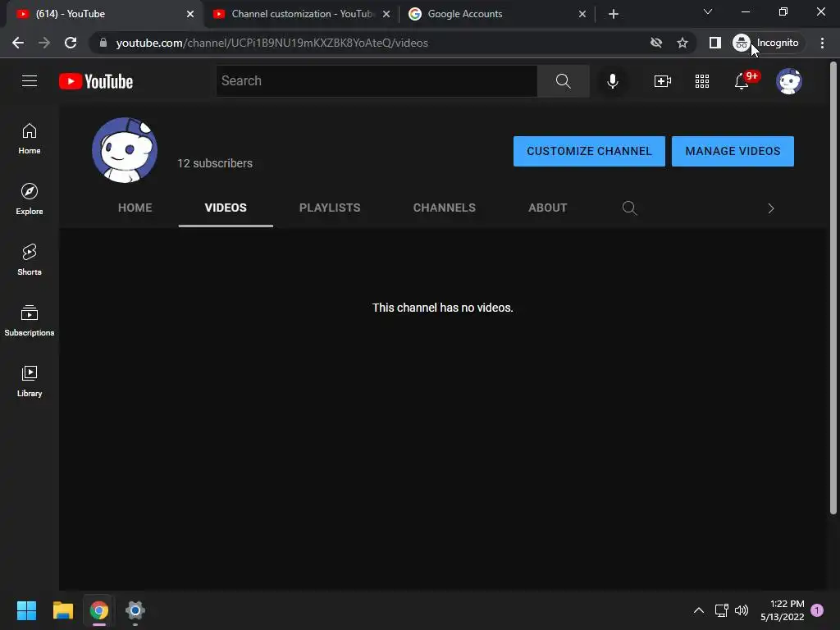Screen dimensions: 840x630
Task: Click the address bar URL
Action: point(272,43)
